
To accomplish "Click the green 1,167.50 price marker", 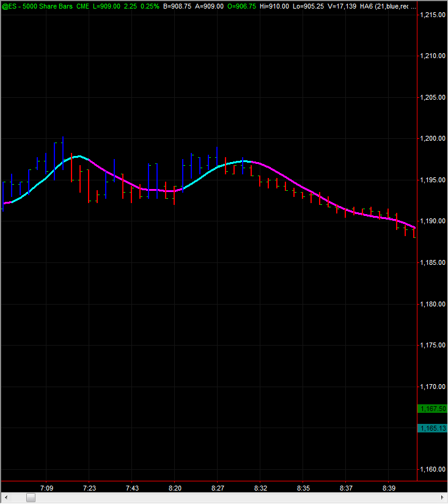I will pos(432,409).
